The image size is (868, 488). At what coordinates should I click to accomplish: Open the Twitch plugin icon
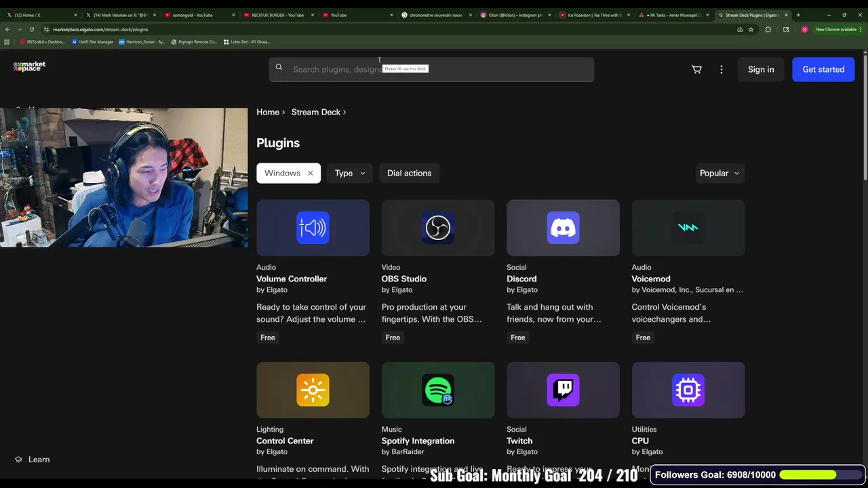[563, 390]
